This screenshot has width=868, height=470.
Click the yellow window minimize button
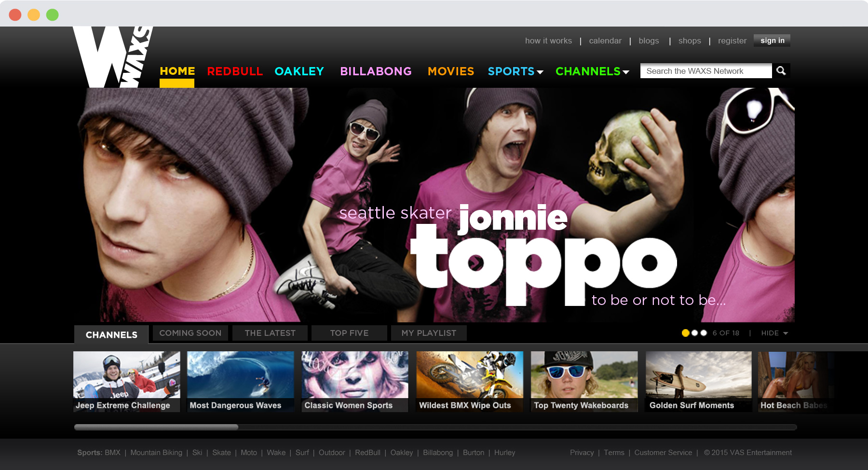pos(34,15)
